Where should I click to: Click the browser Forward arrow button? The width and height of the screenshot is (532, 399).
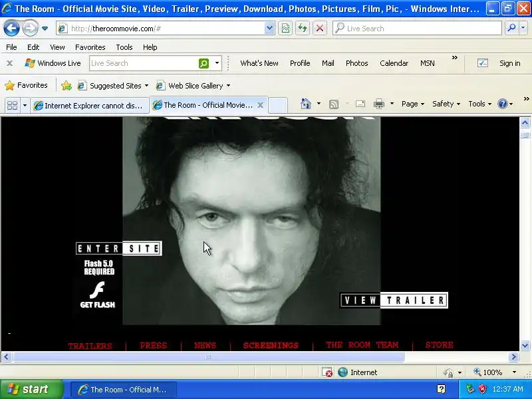[30, 28]
